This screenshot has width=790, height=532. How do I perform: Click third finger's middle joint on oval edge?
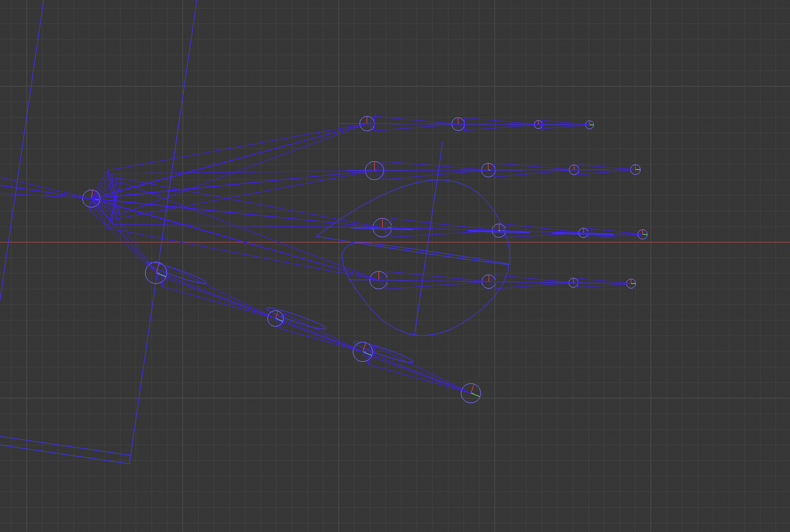click(x=499, y=231)
